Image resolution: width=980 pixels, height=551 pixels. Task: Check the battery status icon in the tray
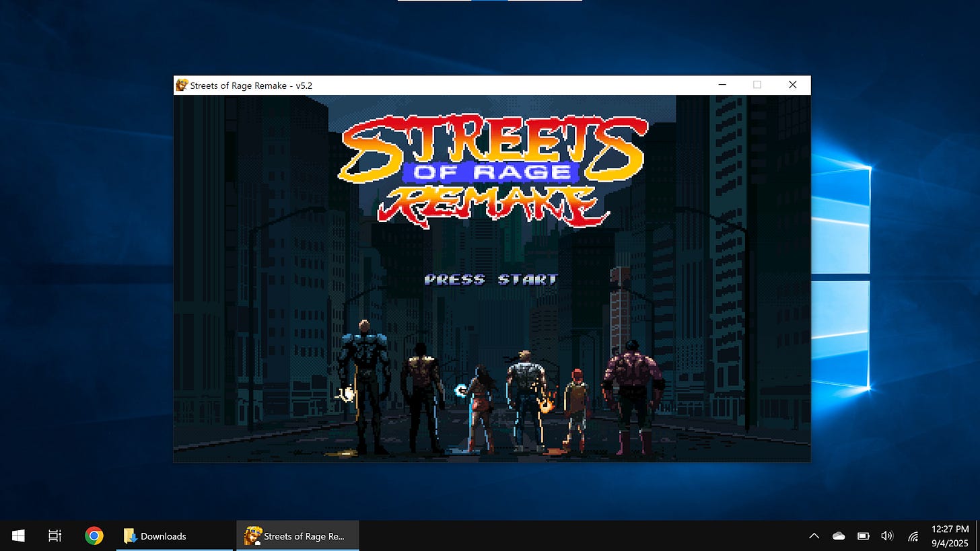862,536
